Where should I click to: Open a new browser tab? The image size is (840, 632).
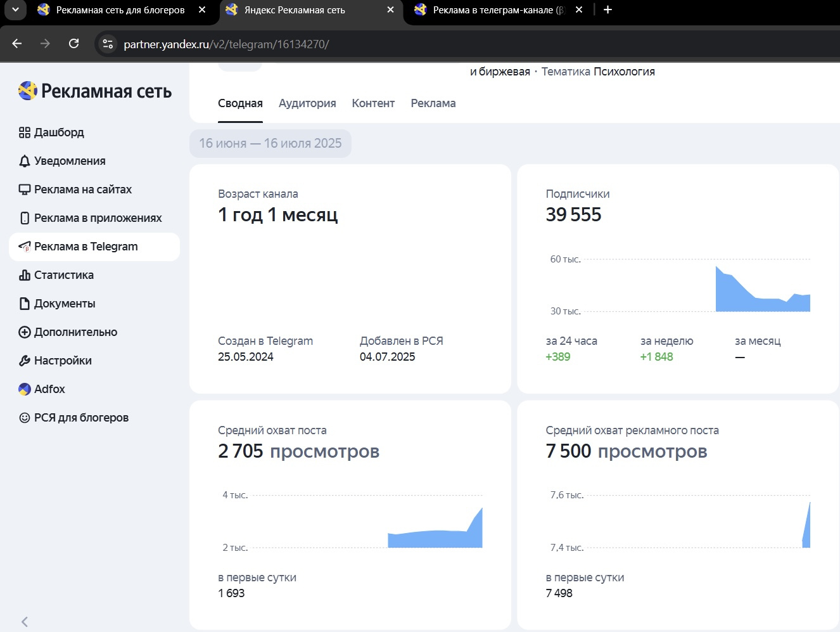(x=608, y=10)
